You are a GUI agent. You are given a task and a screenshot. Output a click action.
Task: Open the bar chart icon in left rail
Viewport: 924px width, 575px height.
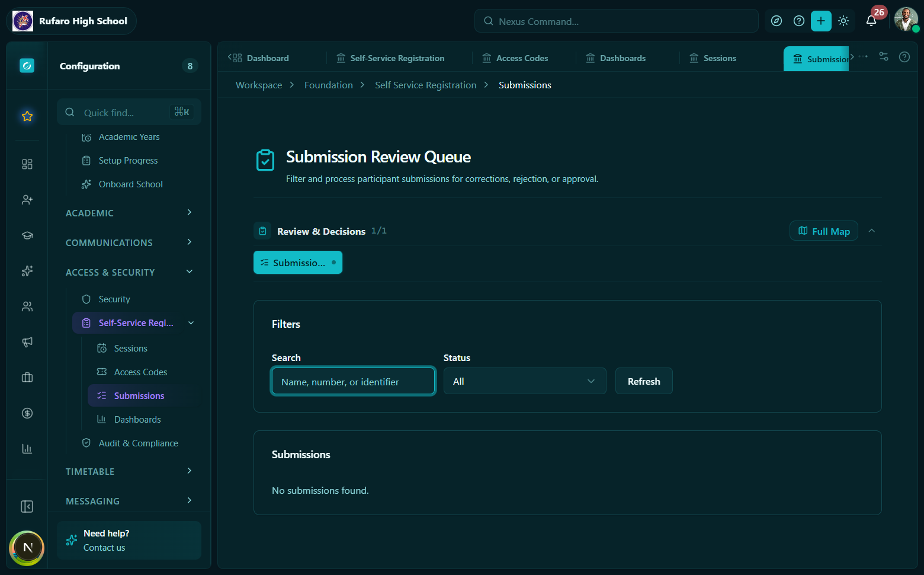click(27, 449)
